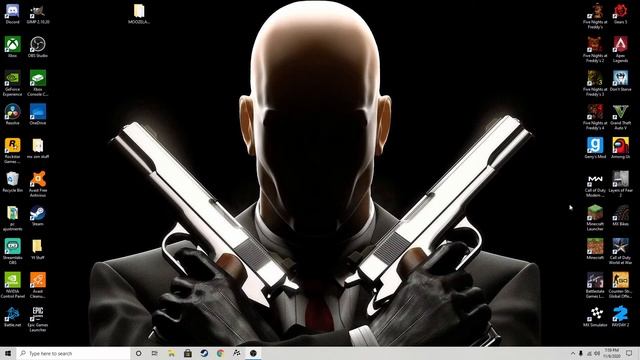Viewport: 640px width, 360px height.
Task: Open the network tray icon
Action: click(x=589, y=353)
